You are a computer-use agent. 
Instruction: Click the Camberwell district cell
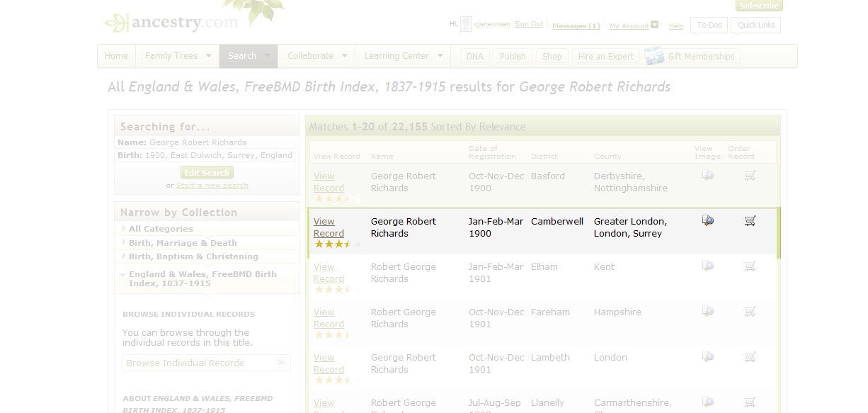coord(557,222)
